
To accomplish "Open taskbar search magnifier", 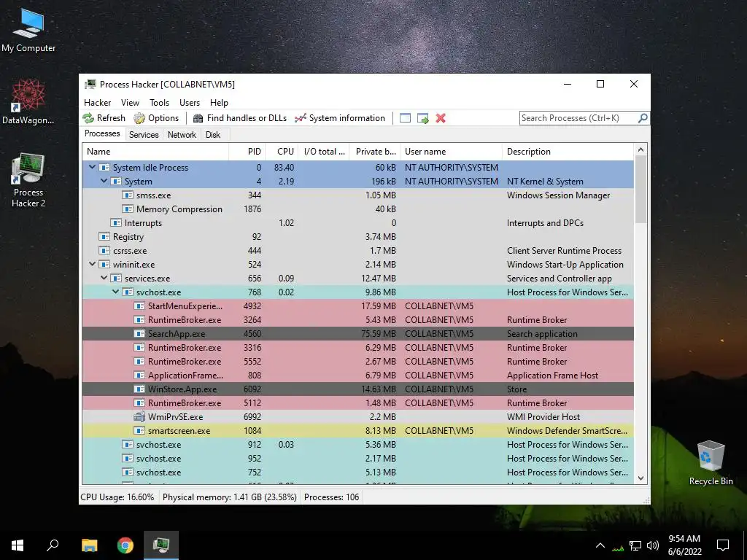I will pos(53,545).
